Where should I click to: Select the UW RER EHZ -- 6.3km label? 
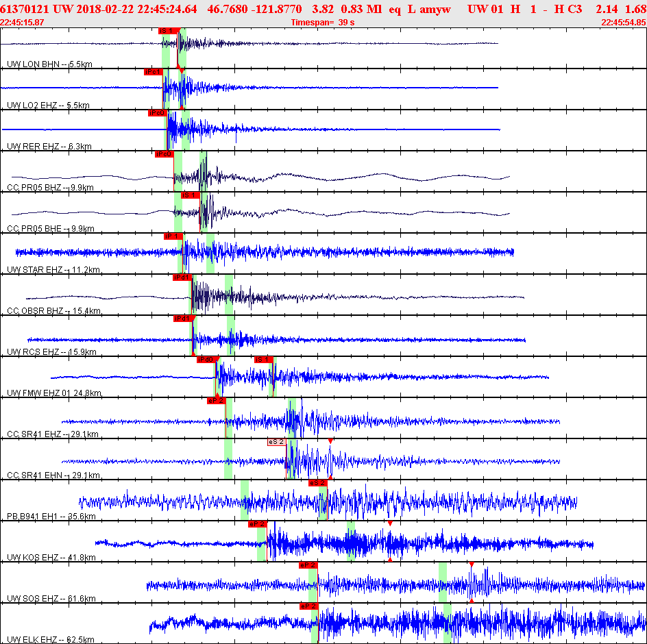click(x=49, y=147)
